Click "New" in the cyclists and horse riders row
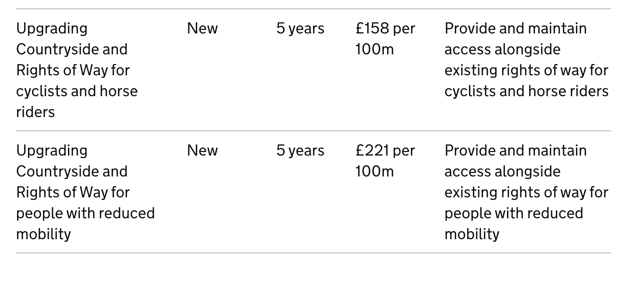 pos(202,28)
